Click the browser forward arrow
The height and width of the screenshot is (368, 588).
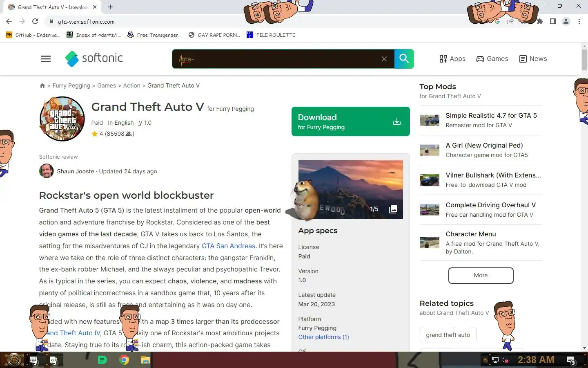(x=22, y=22)
